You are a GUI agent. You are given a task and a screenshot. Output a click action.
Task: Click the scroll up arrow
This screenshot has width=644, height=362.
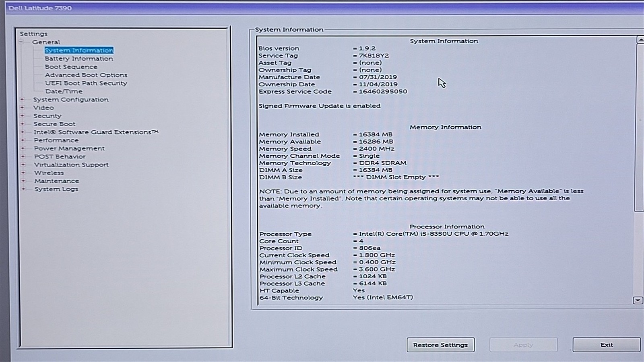640,39
